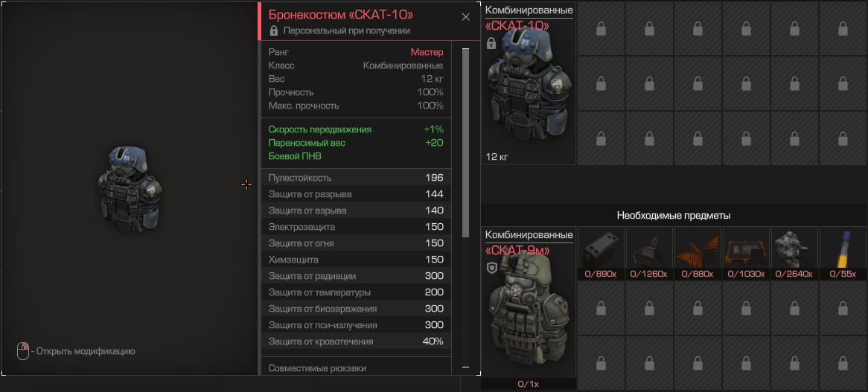Viewport: 868px width, 392px height.
Task: Expand the Совместимые рюкзаки section
Action: [x=317, y=368]
